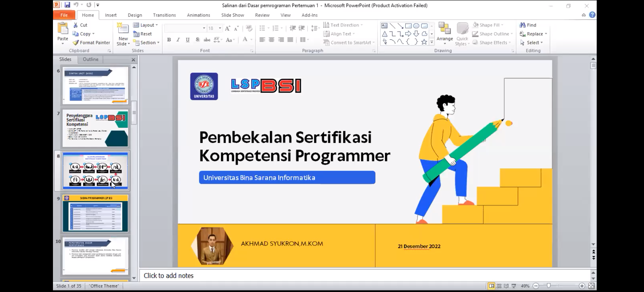Screen dimensions: 644x292
Task: Switch to the Insert ribbon tab
Action: point(111,15)
